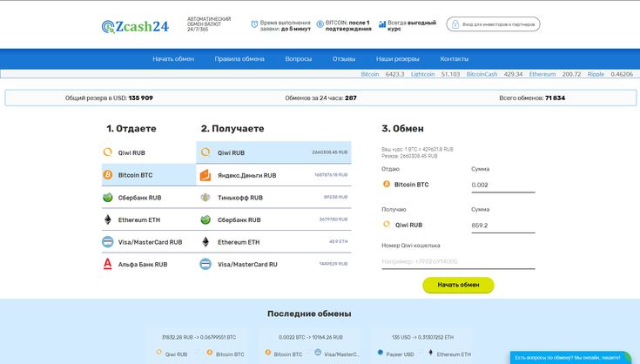
Task: Open the online support chat widget
Action: click(567, 357)
